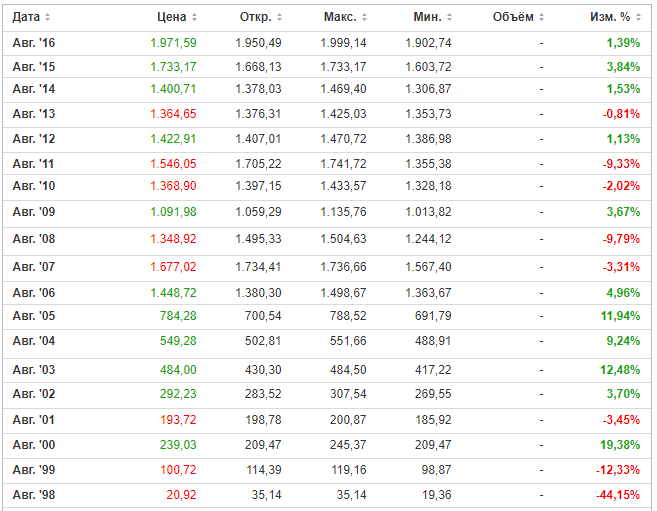
Task: Click the change value 19,38%
Action: [x=621, y=445]
